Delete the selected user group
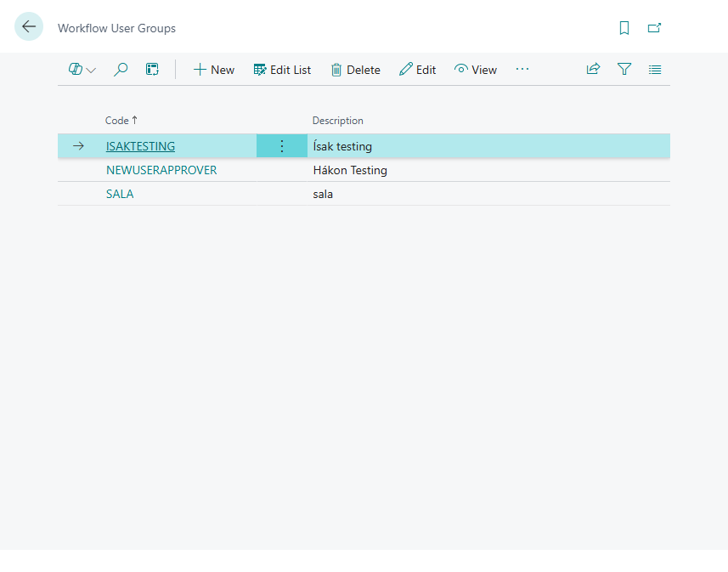Viewport: 728px width, 572px height. point(356,70)
